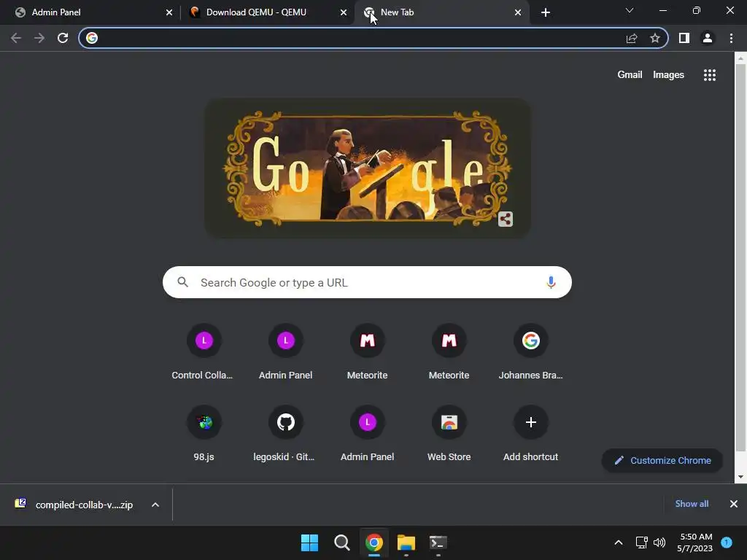The height and width of the screenshot is (560, 747).
Task: Open the Chrome three-dot menu
Action: tap(731, 38)
